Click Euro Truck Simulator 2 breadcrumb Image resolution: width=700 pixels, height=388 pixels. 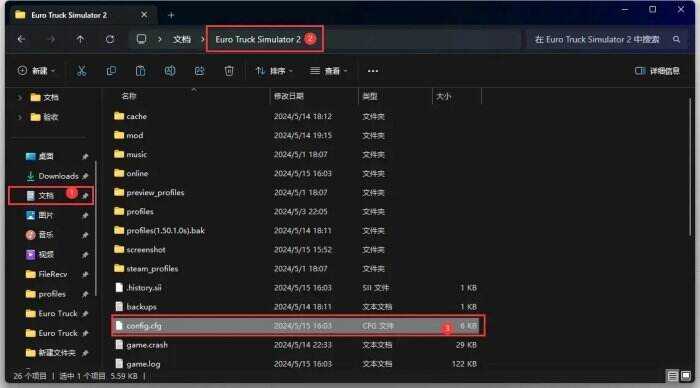coord(258,39)
